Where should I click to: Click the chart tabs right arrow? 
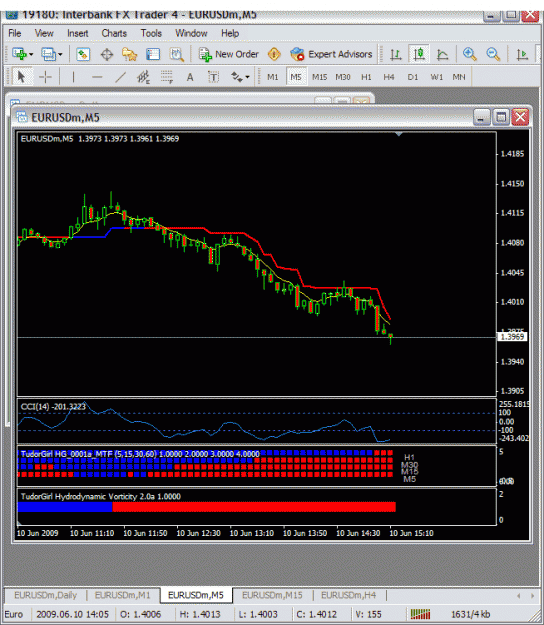click(x=532, y=596)
